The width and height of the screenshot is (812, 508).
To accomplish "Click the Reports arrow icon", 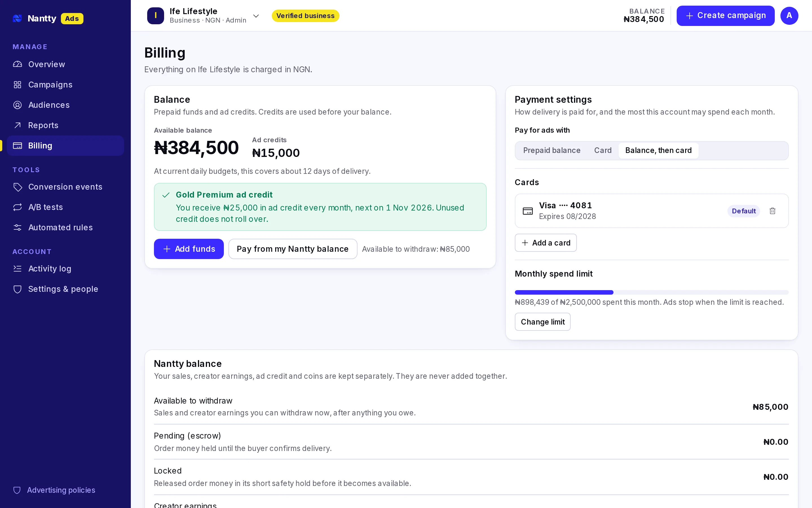I will [x=17, y=125].
